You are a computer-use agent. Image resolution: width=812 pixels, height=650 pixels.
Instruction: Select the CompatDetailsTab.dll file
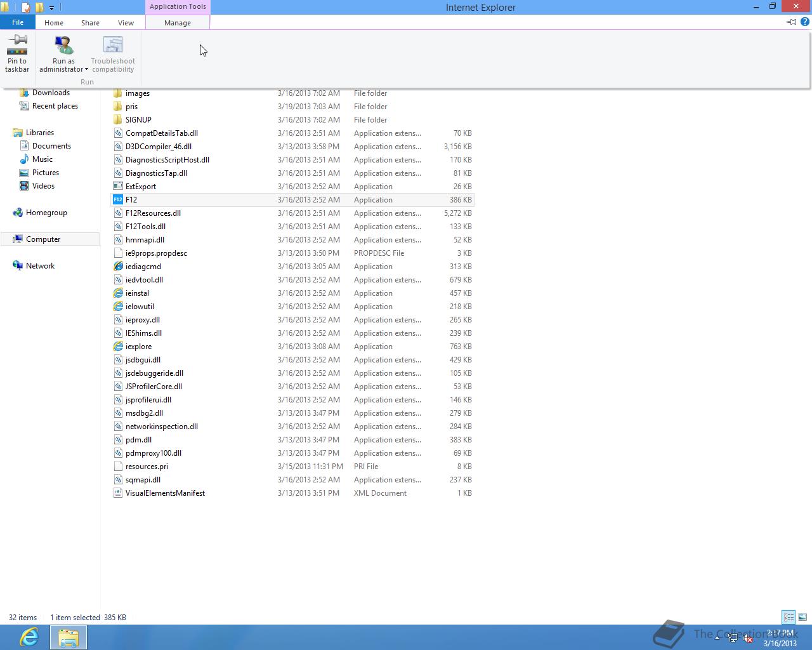[x=292, y=133]
